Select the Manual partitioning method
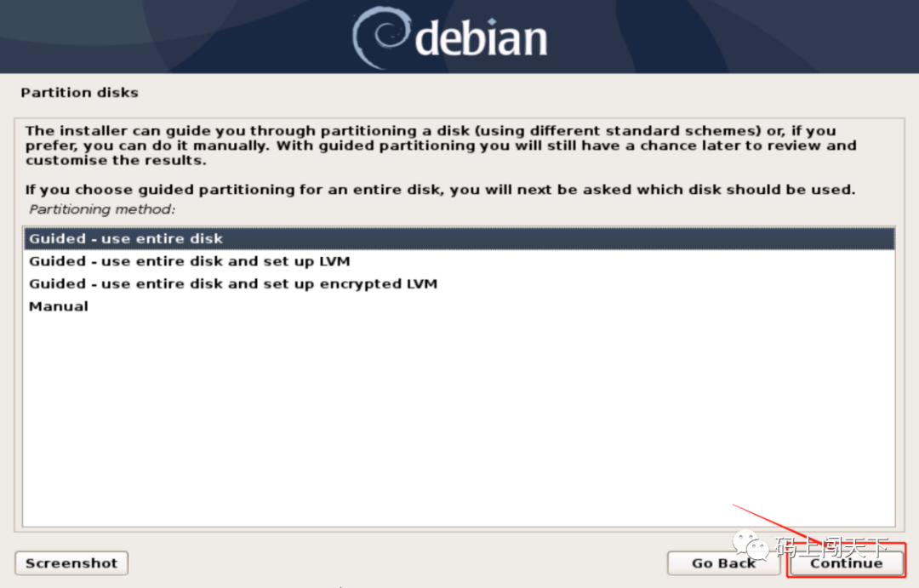Viewport: 919px width, 588px height. tap(459, 306)
